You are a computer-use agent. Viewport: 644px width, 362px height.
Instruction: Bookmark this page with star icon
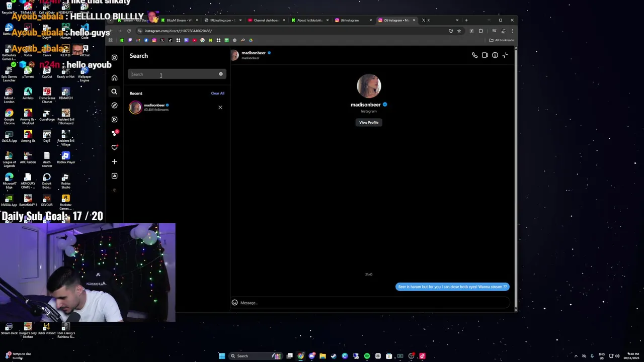click(459, 31)
